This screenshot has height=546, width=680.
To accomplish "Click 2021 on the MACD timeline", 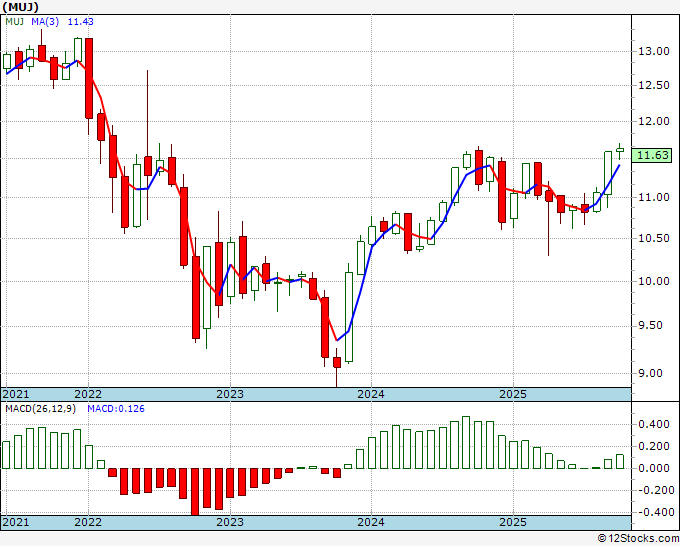I will point(16,522).
